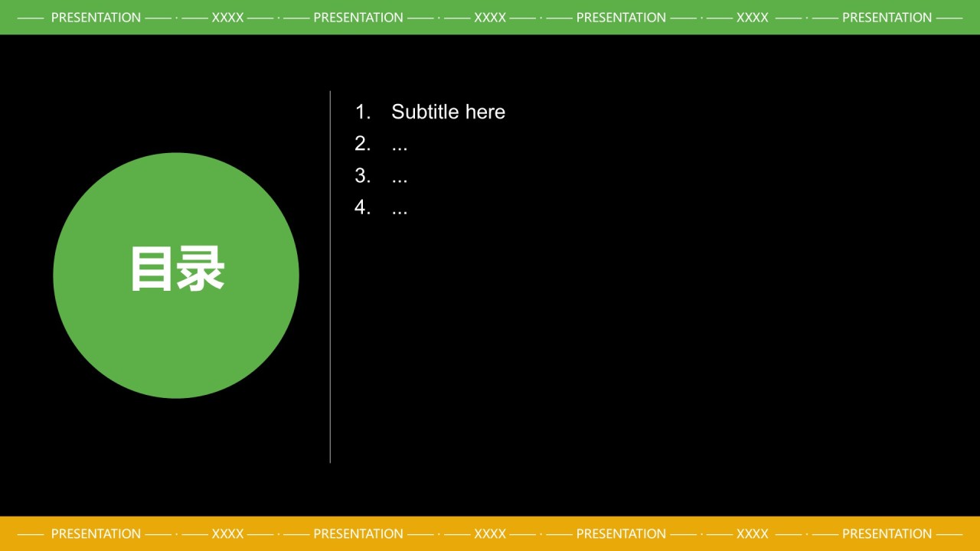Click the vertical divider line beside the list
This screenshot has width=980, height=551.
[x=330, y=277]
